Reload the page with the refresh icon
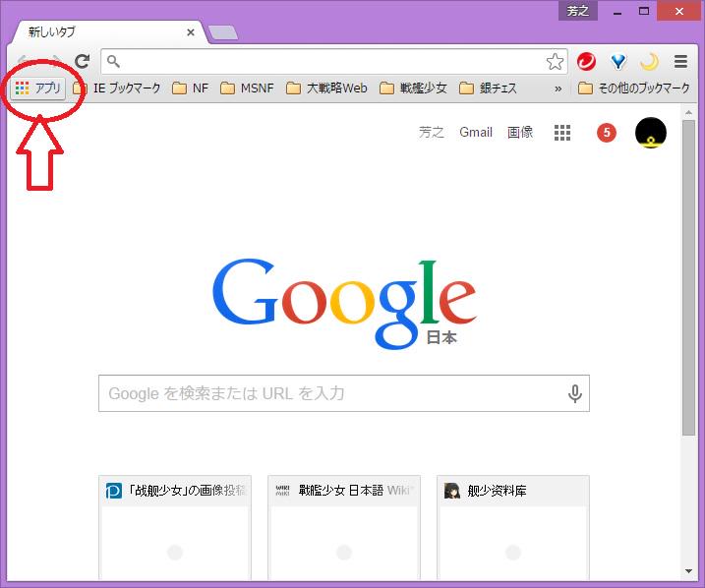The width and height of the screenshot is (705, 588). coord(83,61)
